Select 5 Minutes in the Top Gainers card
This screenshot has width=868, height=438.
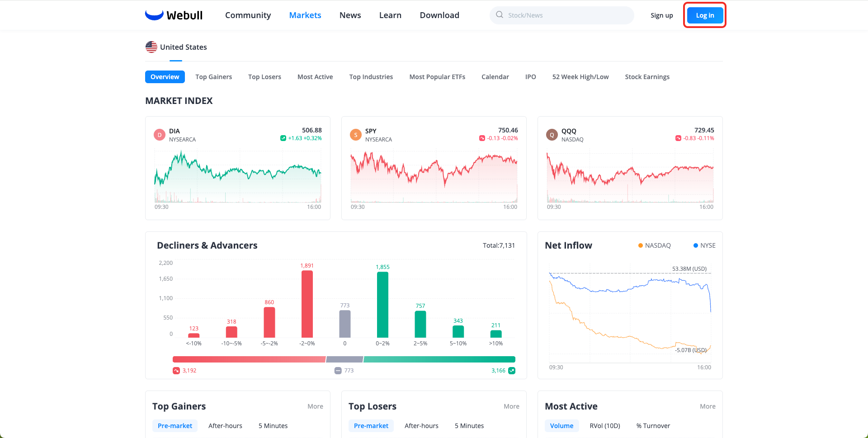pos(273,426)
